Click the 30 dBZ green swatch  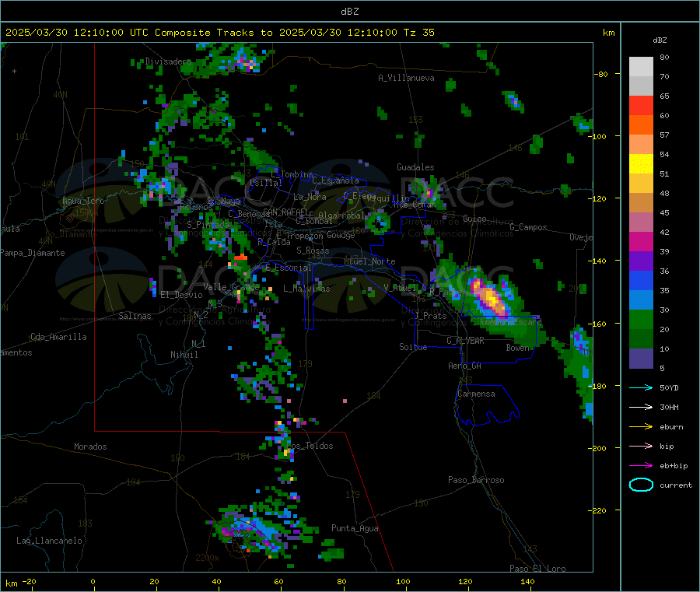(x=641, y=319)
